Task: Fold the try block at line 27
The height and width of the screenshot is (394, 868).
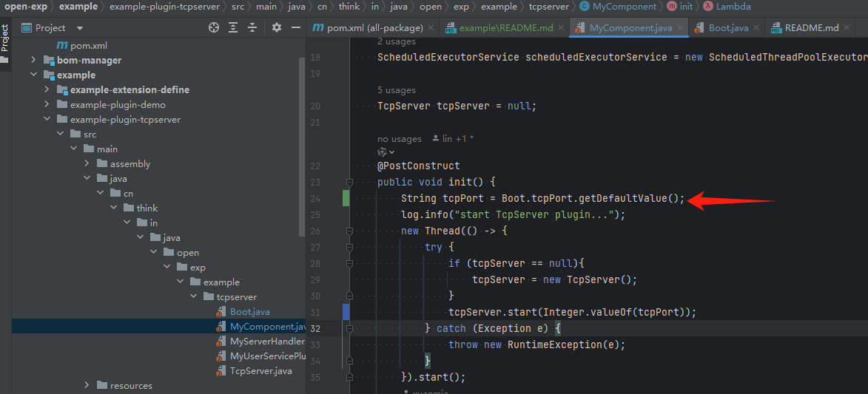Action: 349,247
